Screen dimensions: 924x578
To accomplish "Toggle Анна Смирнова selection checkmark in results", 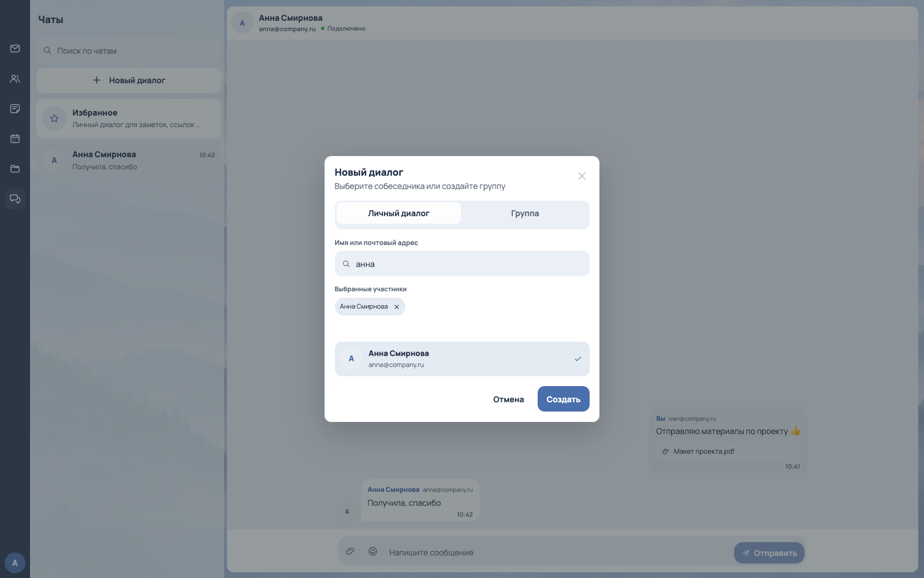I will tap(578, 359).
